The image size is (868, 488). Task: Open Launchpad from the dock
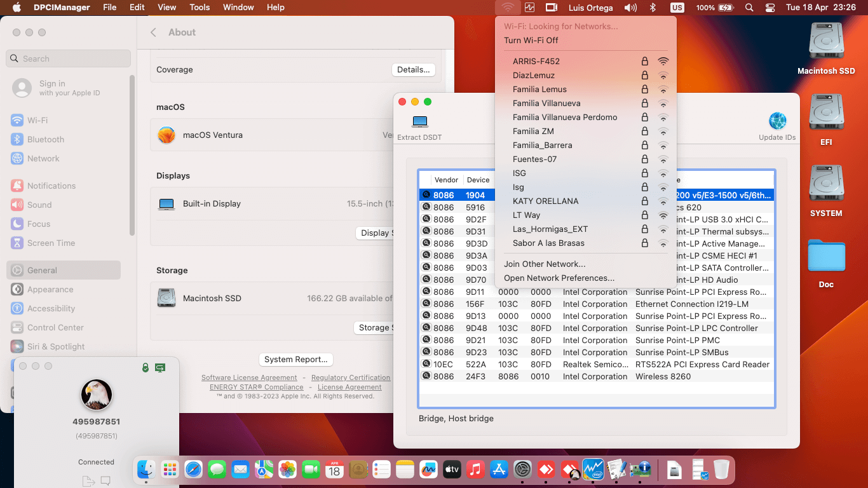point(170,470)
